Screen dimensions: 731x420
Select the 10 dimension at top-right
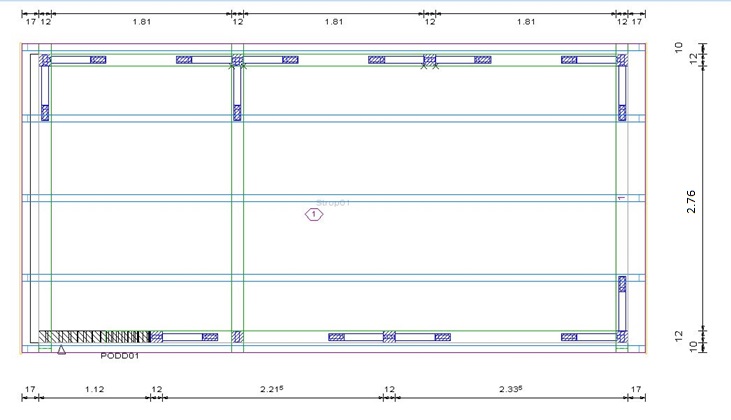[x=706, y=47]
